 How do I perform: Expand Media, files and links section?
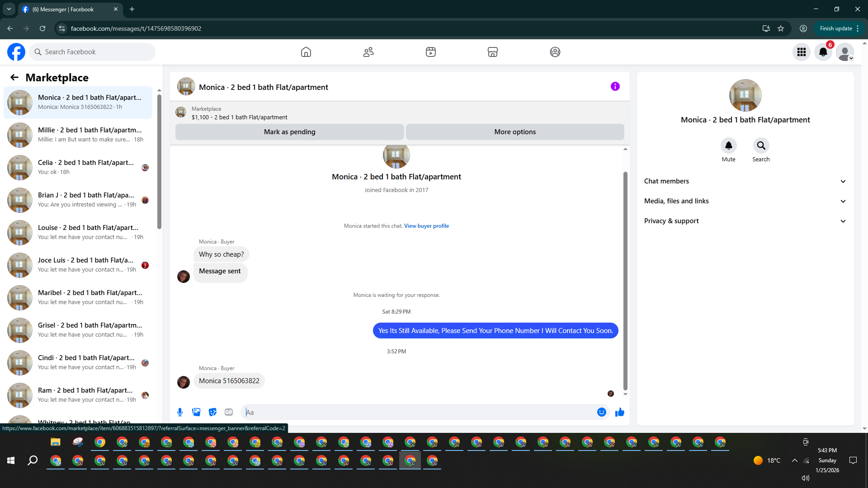(745, 201)
